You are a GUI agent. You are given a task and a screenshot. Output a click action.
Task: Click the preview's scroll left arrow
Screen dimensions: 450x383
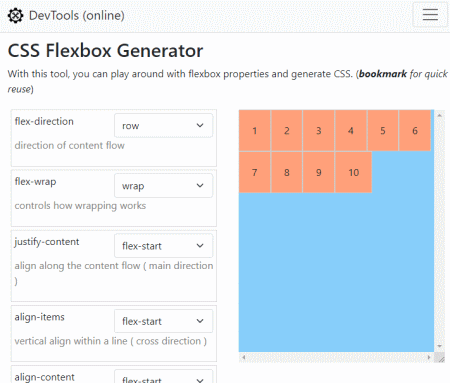click(x=244, y=357)
